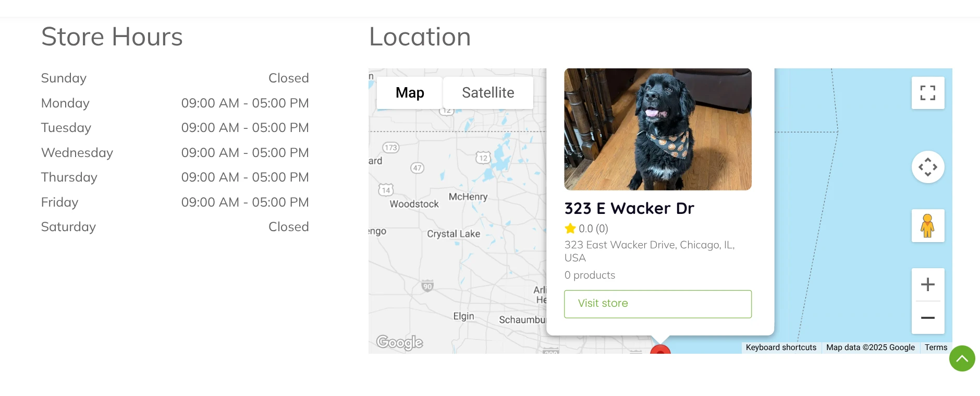
Task: Click the Crystal Lake map label
Action: point(454,234)
